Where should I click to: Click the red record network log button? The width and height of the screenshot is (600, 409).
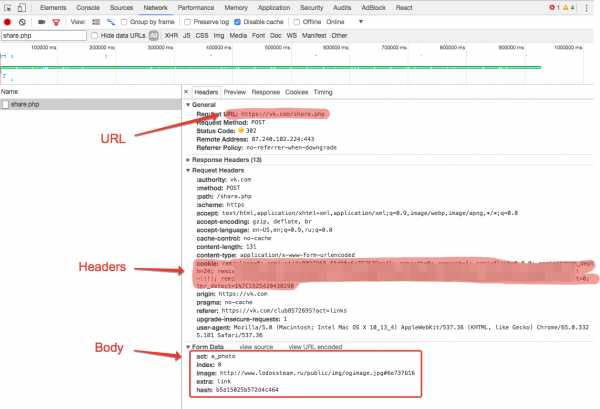7,22
